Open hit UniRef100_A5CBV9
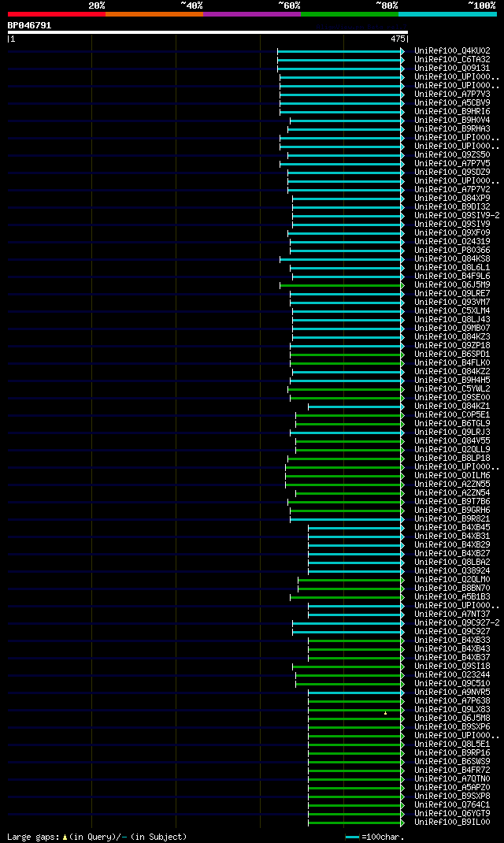The image size is (504, 843). pos(452,102)
